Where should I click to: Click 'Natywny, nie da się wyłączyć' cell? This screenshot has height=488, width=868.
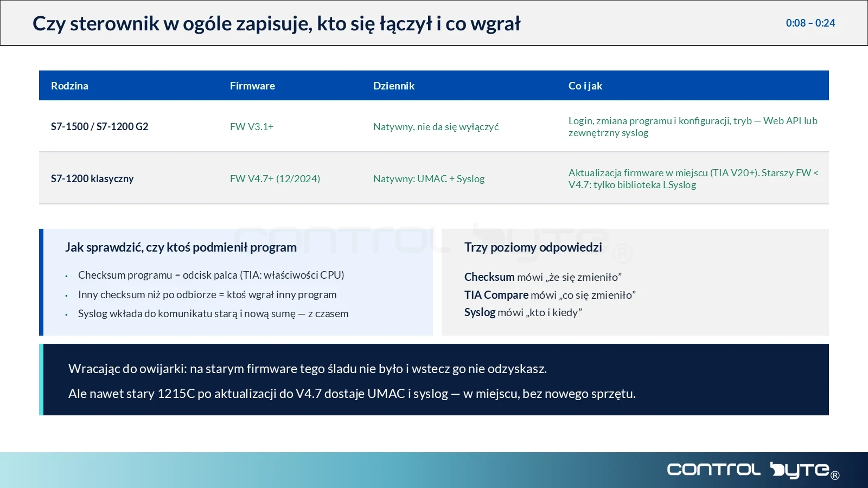point(436,126)
